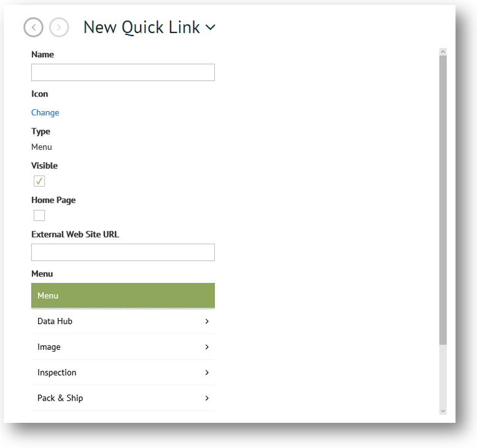Expand the Inspection chevron arrow
Image resolution: width=477 pixels, height=448 pixels.
point(207,373)
